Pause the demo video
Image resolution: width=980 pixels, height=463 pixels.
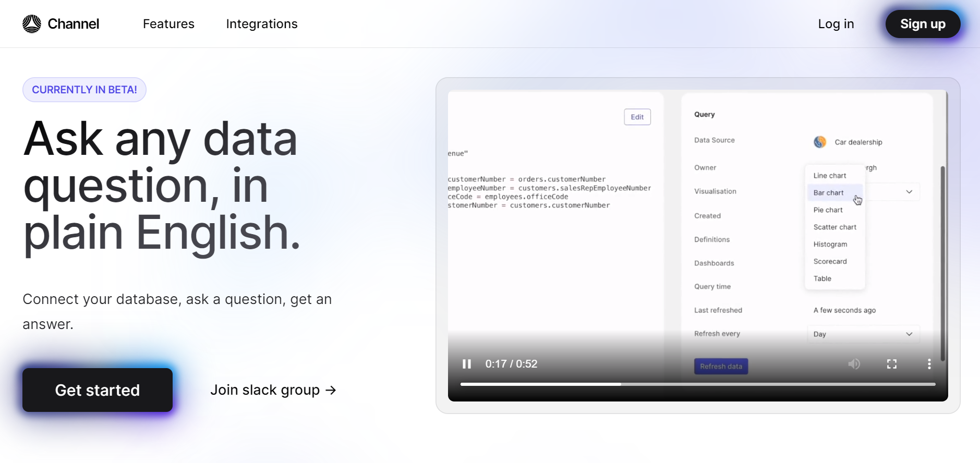pyautogui.click(x=467, y=364)
